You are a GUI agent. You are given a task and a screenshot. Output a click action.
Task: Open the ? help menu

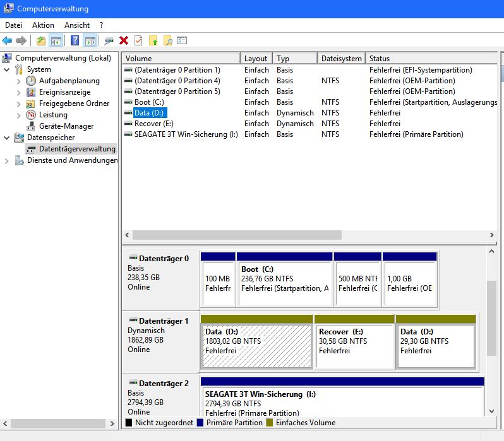(101, 25)
